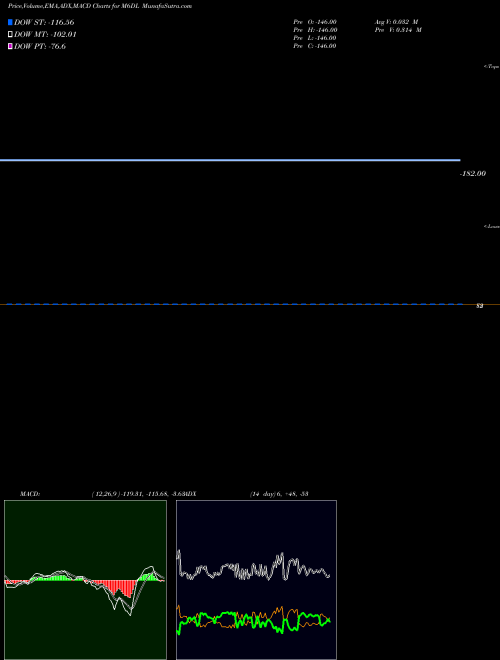Open the dark-blue ADX indicator chart panel
Viewport: 500px width, 660px height.
(x=256, y=580)
